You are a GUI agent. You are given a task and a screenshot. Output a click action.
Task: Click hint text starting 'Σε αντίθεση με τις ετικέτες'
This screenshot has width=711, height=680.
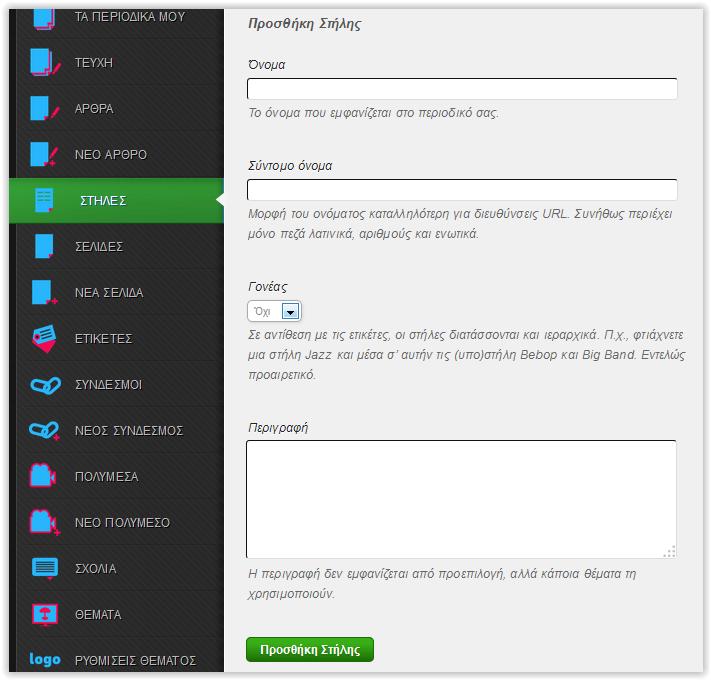467,355
